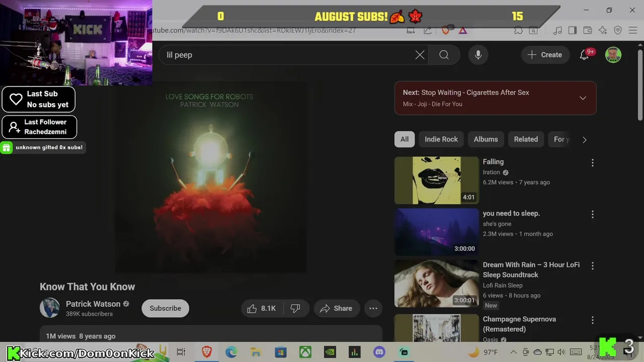Click the weather 97°F widget
The image size is (644, 362).
483,352
